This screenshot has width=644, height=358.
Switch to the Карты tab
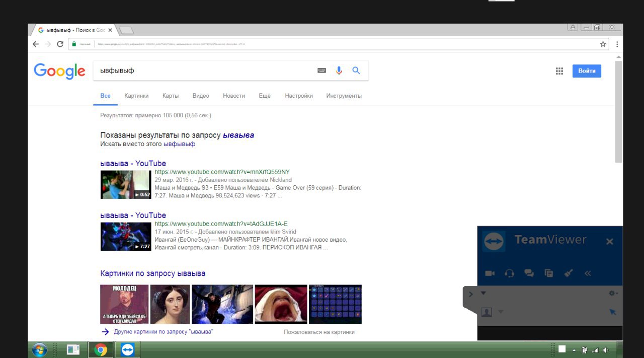171,96
